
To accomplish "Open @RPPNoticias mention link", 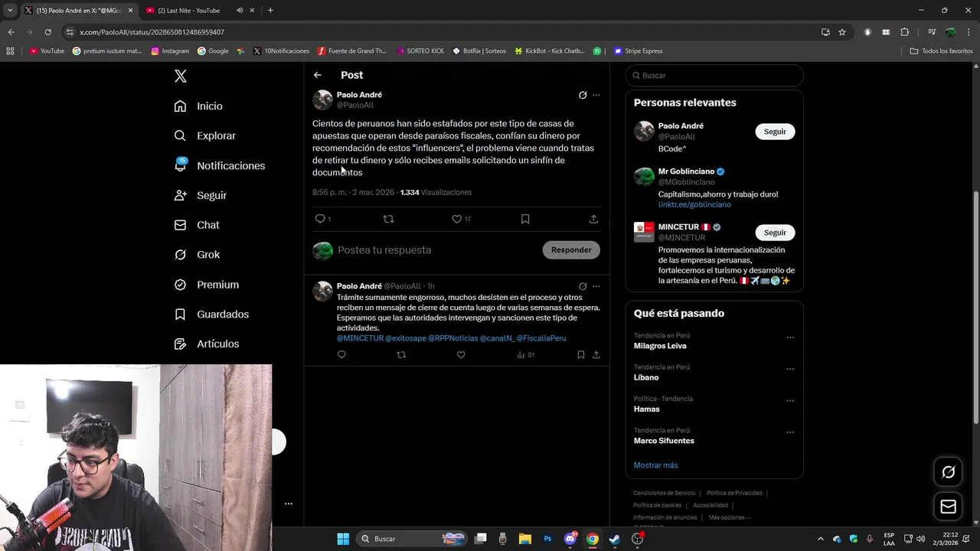I will 452,338.
